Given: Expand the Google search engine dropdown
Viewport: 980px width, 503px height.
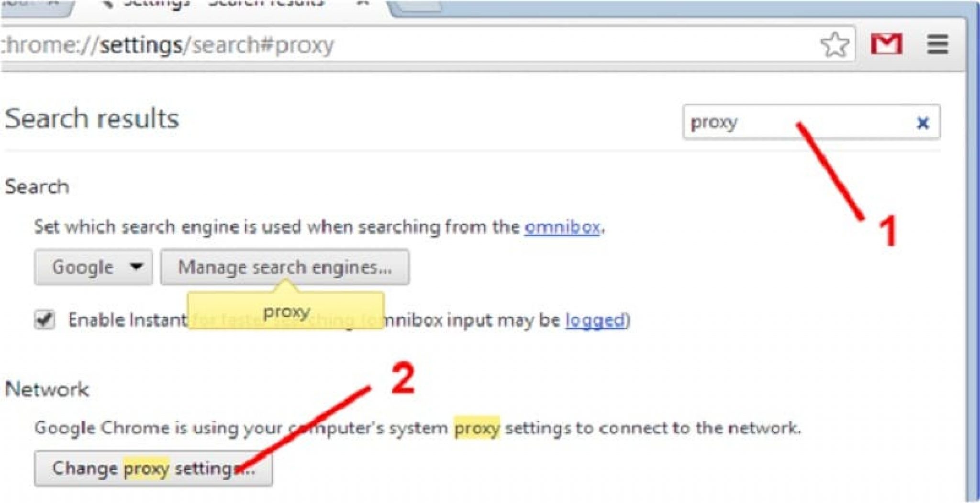Looking at the screenshot, I should point(94,267).
